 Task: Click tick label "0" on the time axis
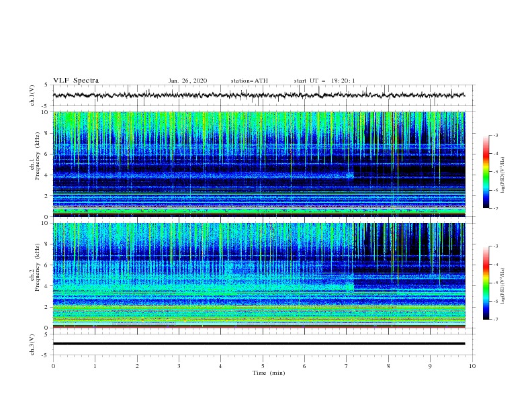point(53,366)
